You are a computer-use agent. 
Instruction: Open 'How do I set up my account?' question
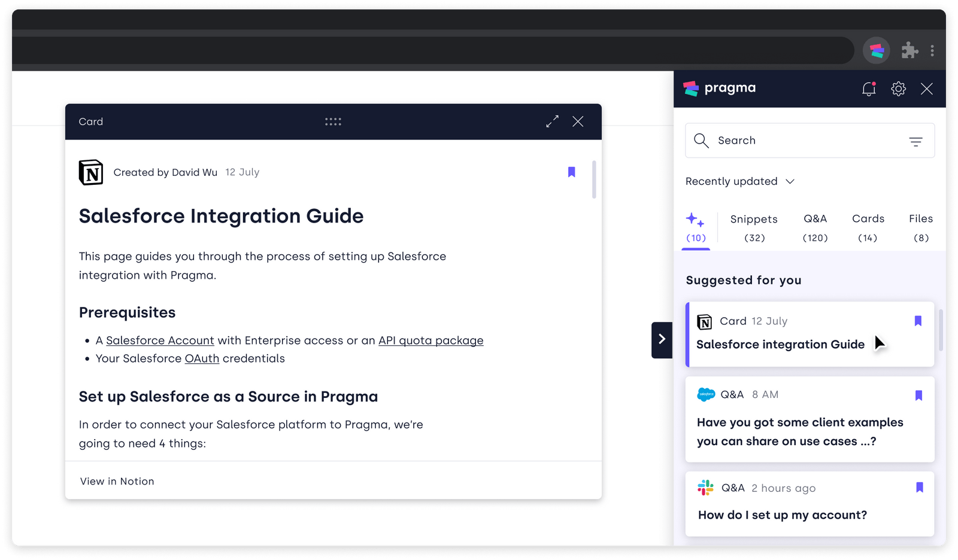click(x=810, y=504)
